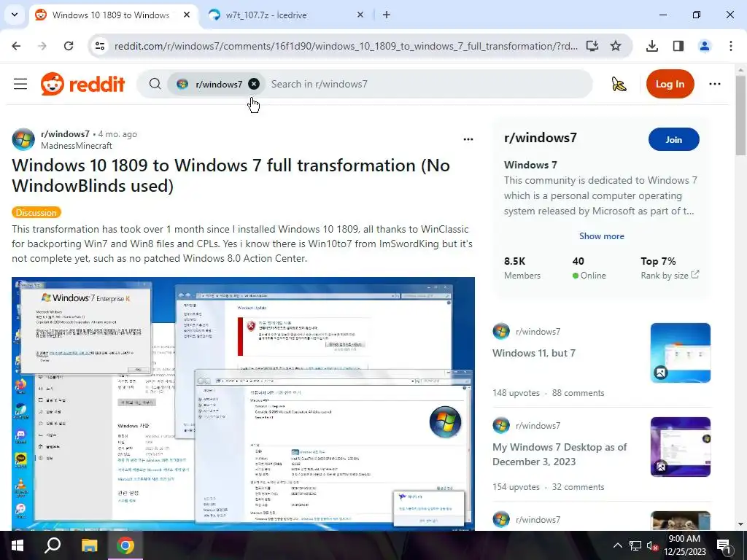
Task: Open the Chrome tab search dropdown
Action: coord(15,15)
